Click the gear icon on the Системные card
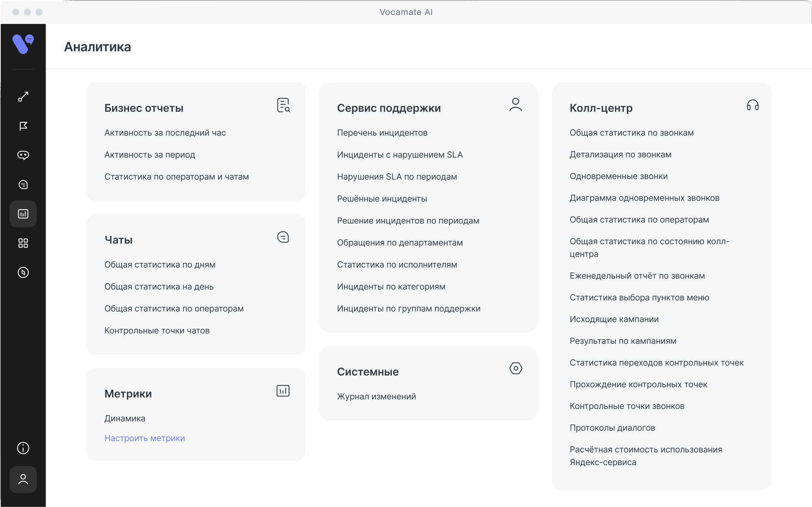 516,368
